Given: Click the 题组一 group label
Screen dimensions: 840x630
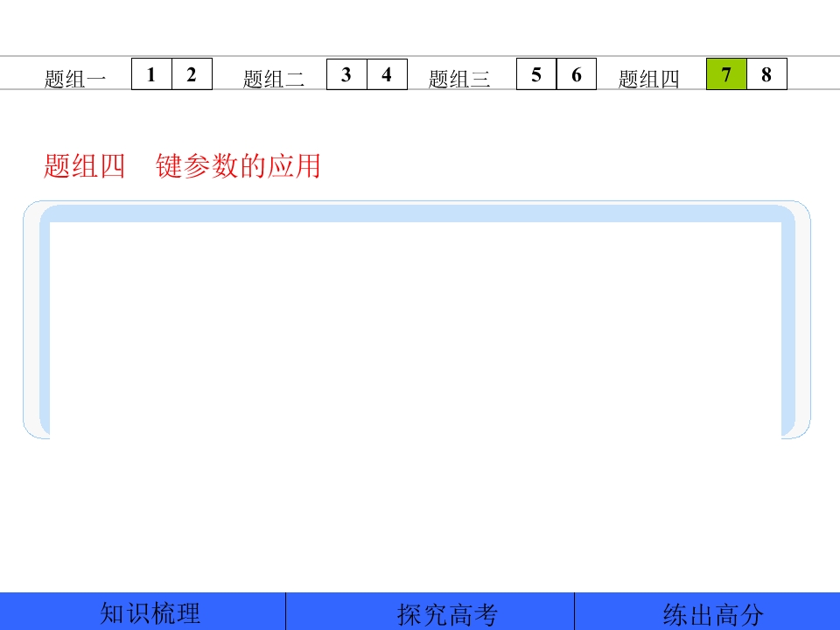Looking at the screenshot, I should pos(75,79).
